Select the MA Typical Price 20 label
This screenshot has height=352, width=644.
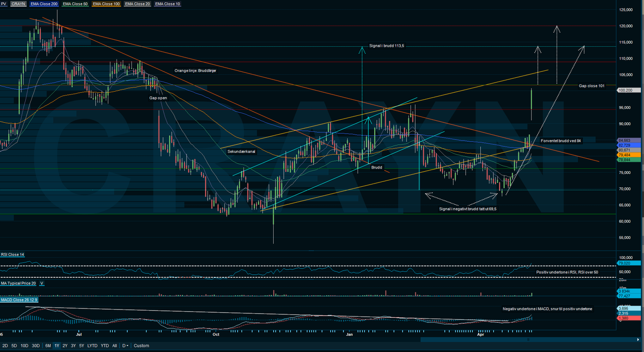tap(18, 283)
